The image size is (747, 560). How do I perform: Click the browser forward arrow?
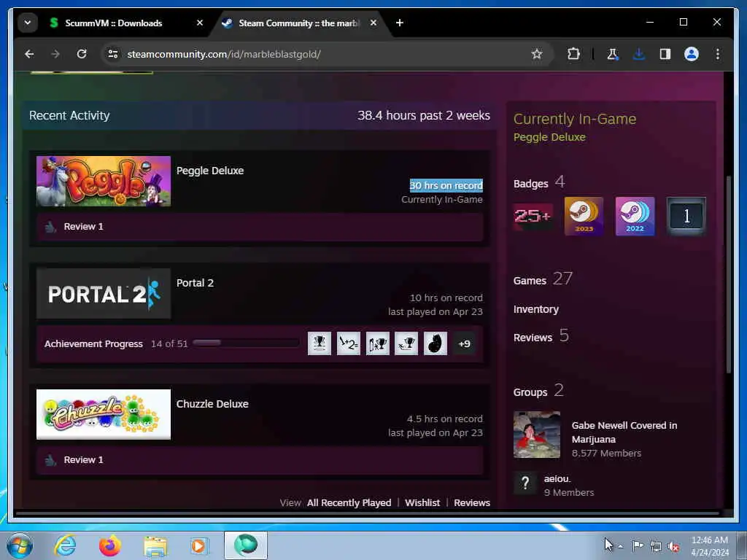click(55, 54)
